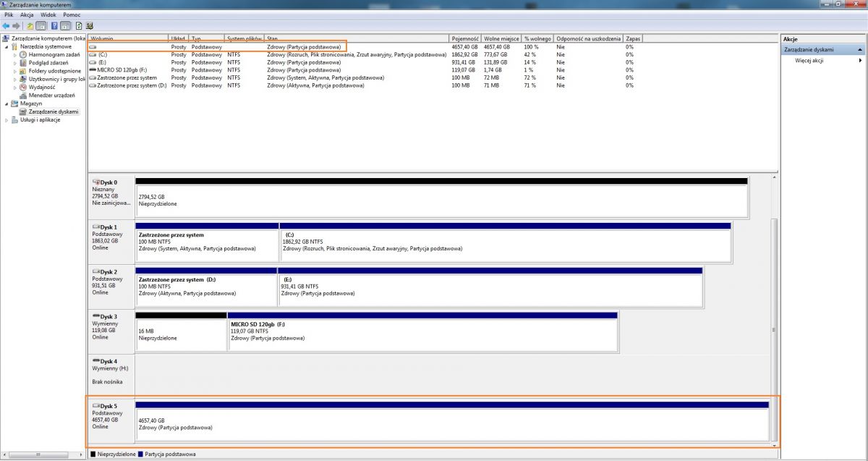
Task: Click the Dysk 5 disk label box
Action: point(111,420)
